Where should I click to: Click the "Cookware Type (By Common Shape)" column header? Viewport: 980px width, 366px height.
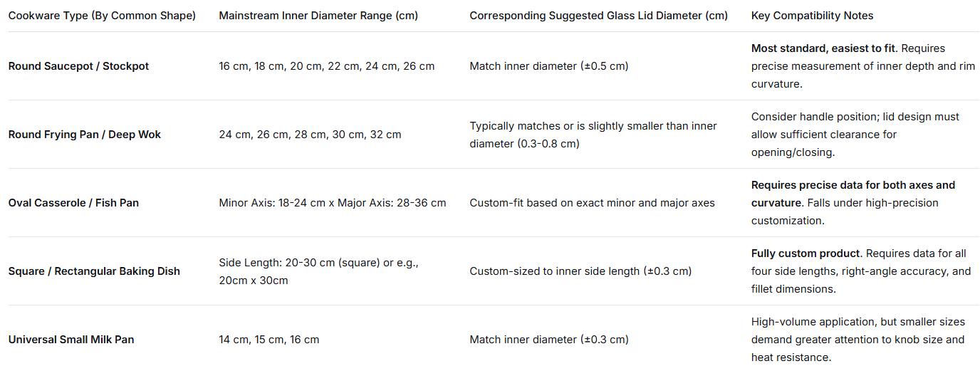102,16
